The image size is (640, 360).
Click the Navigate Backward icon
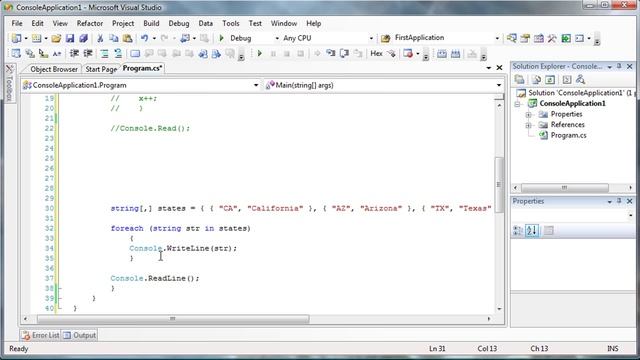tap(185, 38)
